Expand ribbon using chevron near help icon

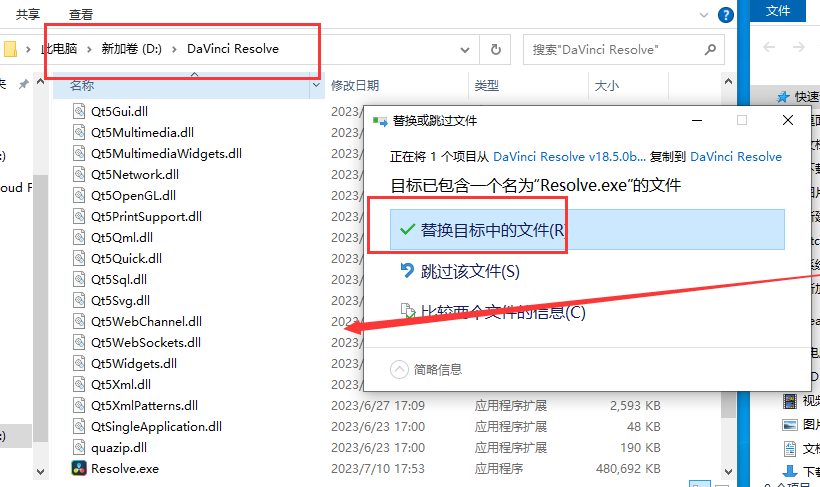click(704, 15)
